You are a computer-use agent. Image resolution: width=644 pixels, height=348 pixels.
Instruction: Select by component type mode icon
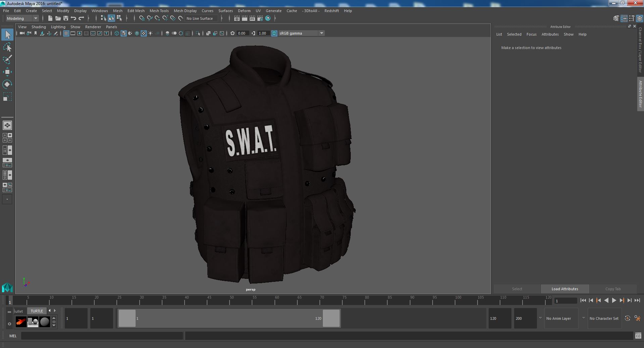click(119, 18)
